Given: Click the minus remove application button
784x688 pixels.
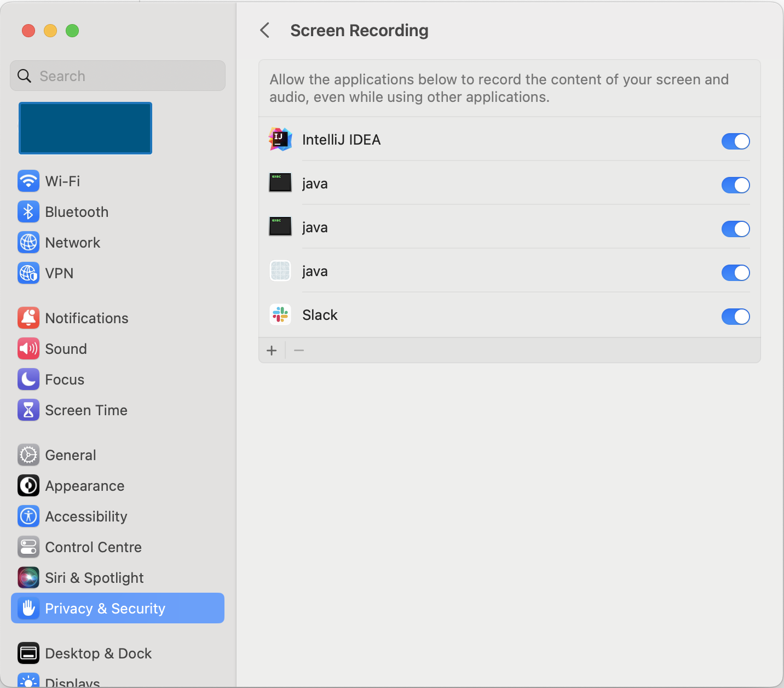Looking at the screenshot, I should tap(299, 351).
